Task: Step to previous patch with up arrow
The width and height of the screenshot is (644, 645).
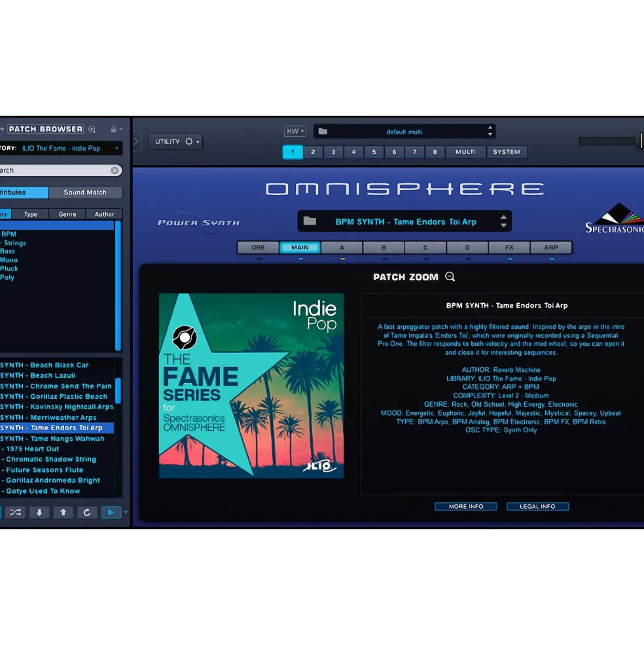Action: coord(63,512)
